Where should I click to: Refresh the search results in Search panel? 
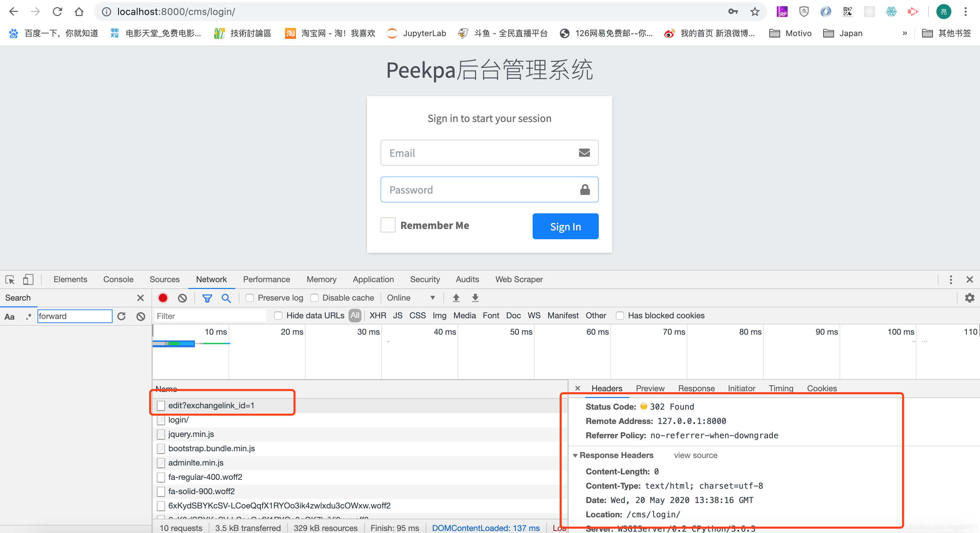121,316
